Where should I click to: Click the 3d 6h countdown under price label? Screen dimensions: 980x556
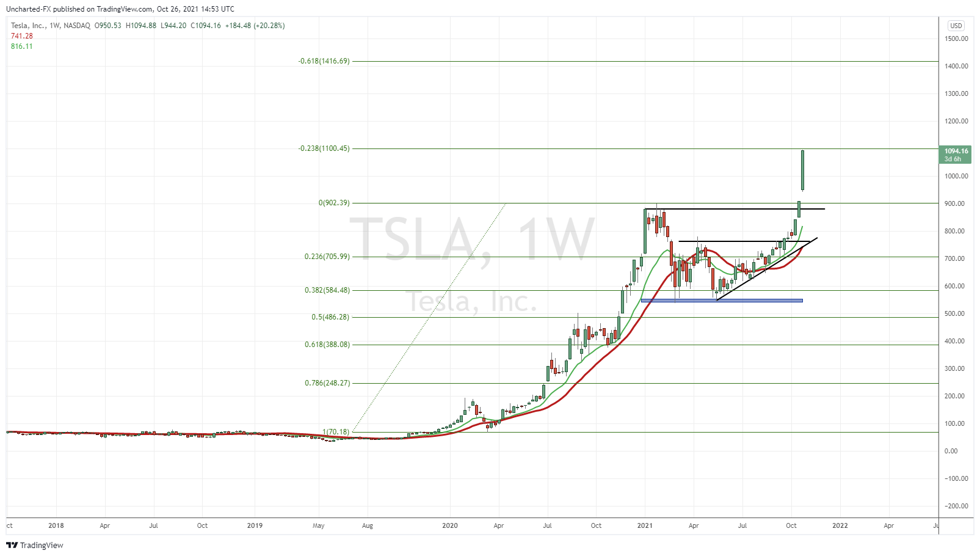pyautogui.click(x=953, y=159)
